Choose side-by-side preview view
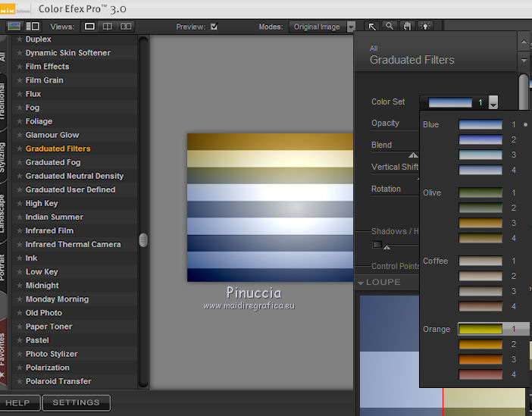The height and width of the screenshot is (416, 532). pos(126,27)
